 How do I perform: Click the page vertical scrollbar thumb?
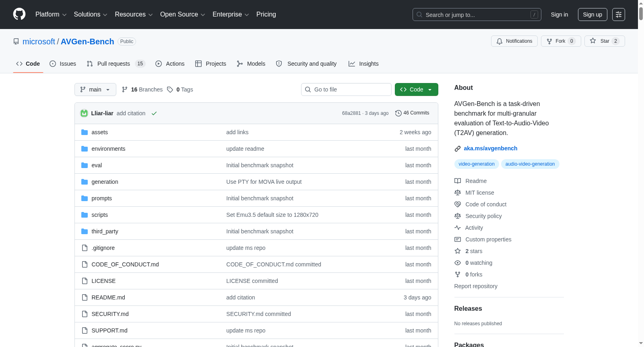[x=641, y=13]
